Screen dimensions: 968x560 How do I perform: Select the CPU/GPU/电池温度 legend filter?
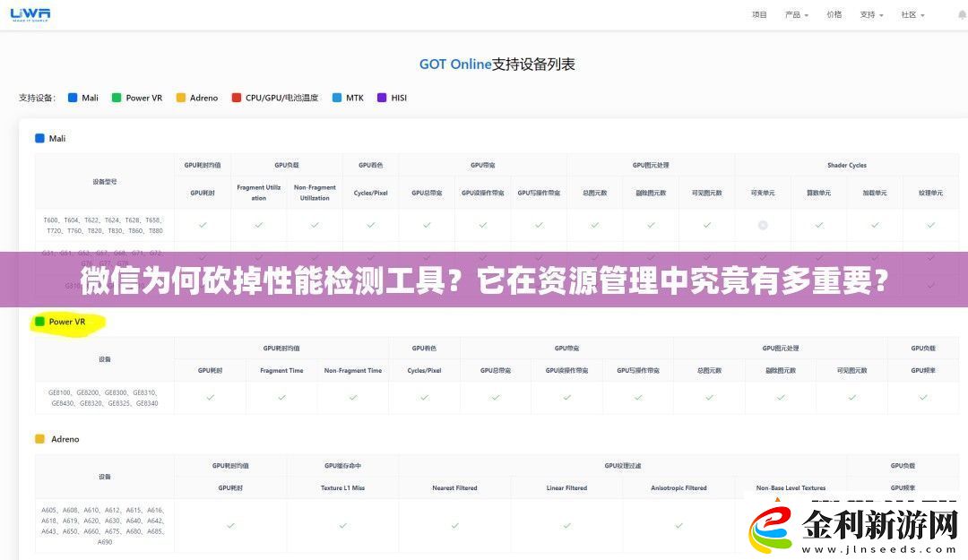click(275, 98)
